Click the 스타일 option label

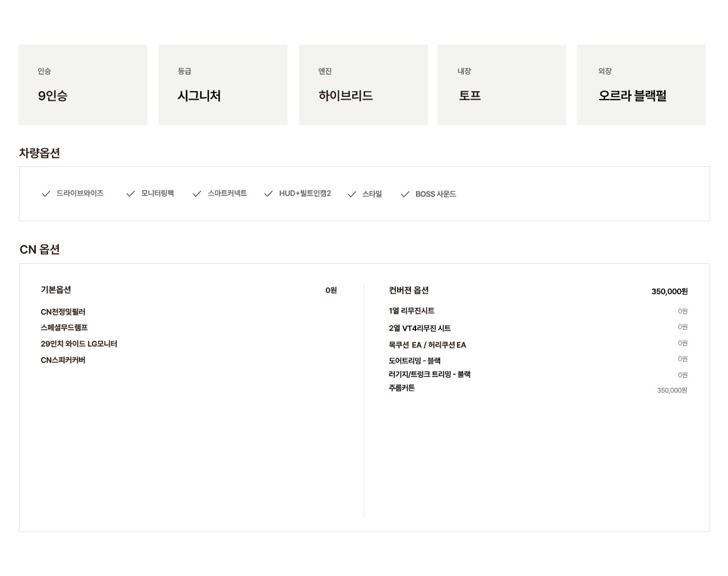click(372, 194)
